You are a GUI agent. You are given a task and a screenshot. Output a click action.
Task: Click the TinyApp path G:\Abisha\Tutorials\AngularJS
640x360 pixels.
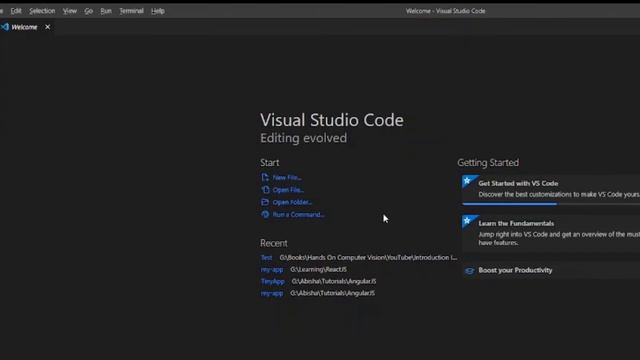334,281
